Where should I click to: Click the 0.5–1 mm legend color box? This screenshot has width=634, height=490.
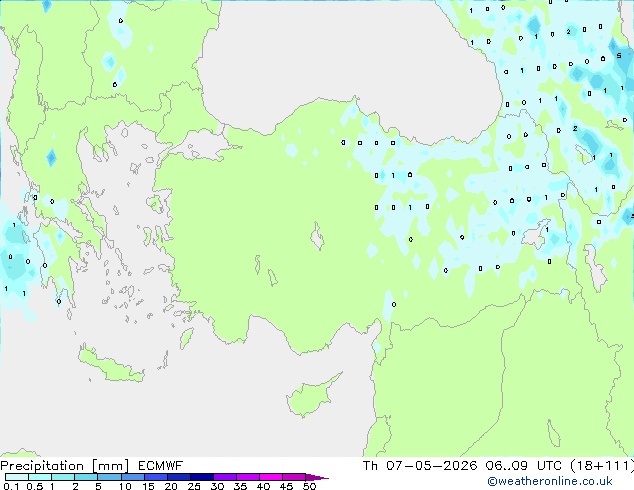tap(40, 477)
